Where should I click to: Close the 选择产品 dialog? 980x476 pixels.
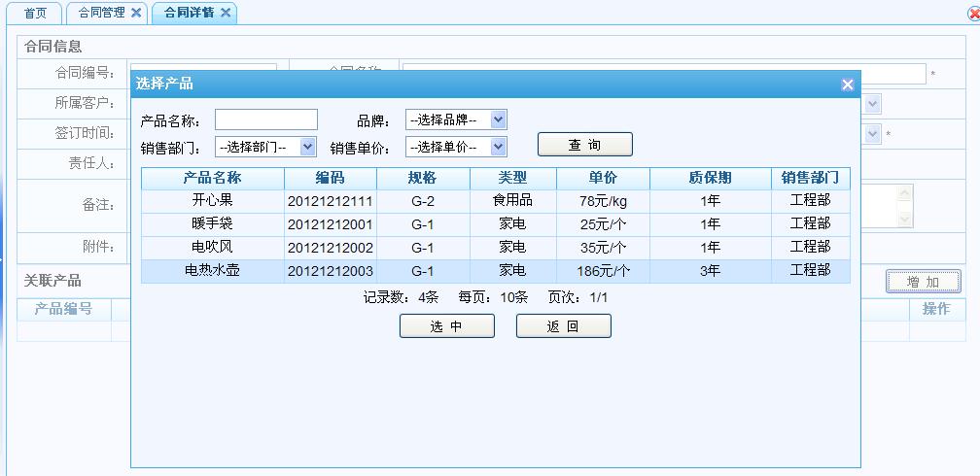click(x=847, y=85)
